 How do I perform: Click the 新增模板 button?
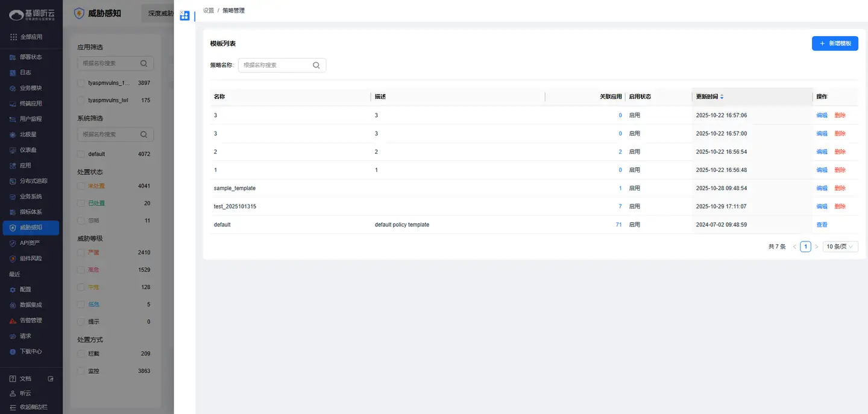pos(835,43)
